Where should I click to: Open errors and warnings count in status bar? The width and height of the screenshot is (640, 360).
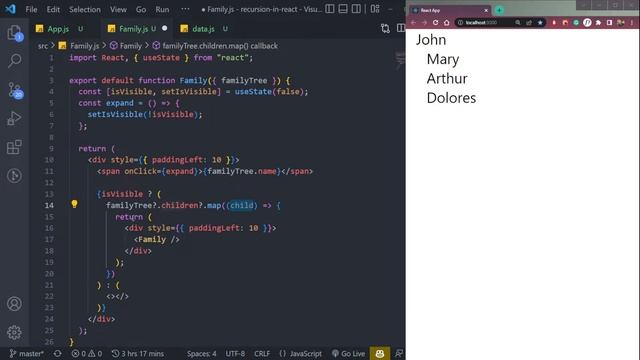87,353
